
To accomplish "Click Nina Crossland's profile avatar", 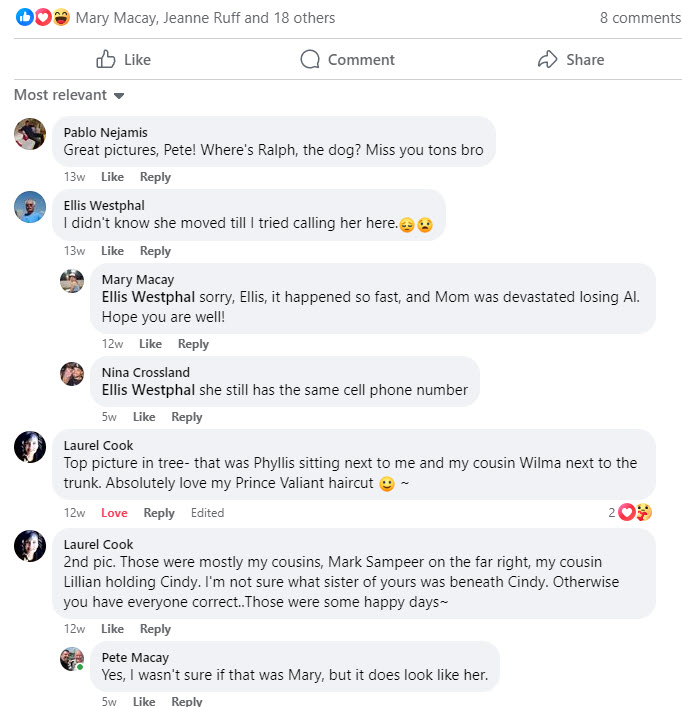I will tap(72, 374).
